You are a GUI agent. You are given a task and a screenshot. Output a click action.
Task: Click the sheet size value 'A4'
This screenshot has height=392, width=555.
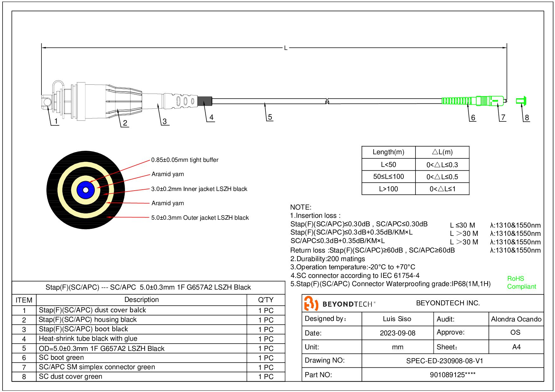click(x=516, y=347)
